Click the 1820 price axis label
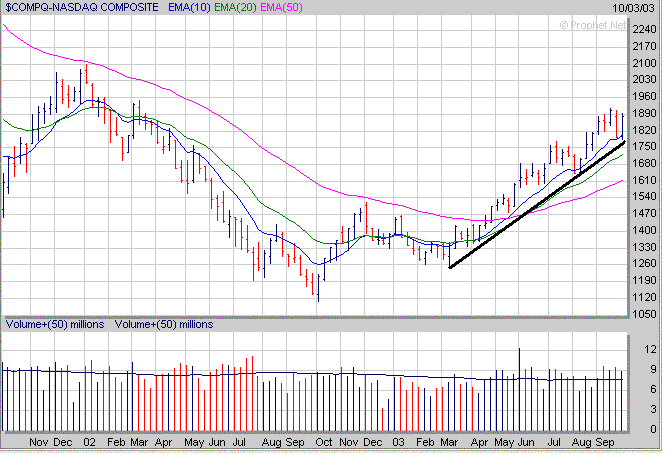This screenshot has height=455, width=665. pyautogui.click(x=644, y=130)
